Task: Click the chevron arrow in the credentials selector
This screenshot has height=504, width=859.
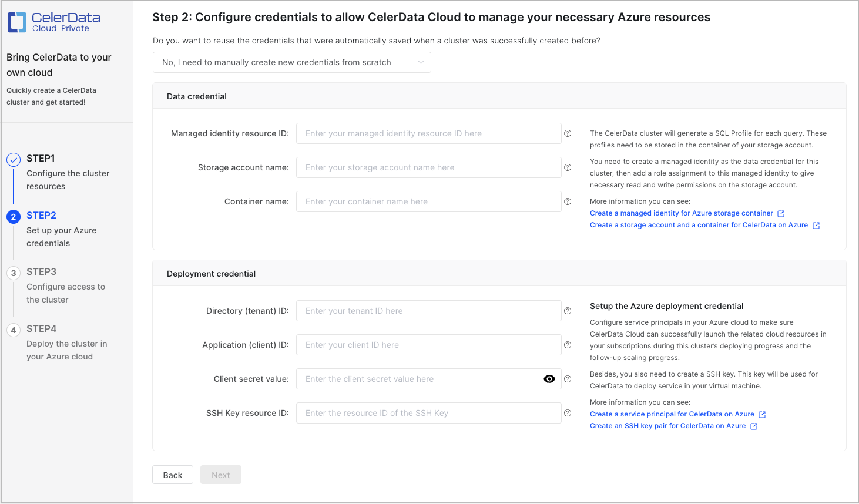Action: point(420,62)
